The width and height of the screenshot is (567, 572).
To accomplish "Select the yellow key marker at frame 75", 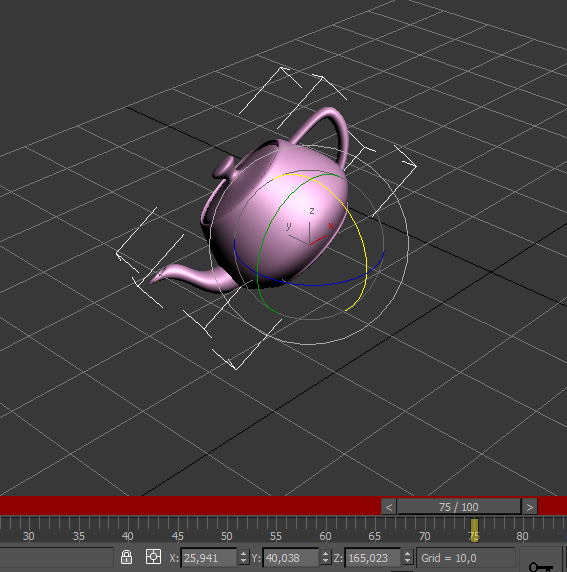I will click(474, 530).
